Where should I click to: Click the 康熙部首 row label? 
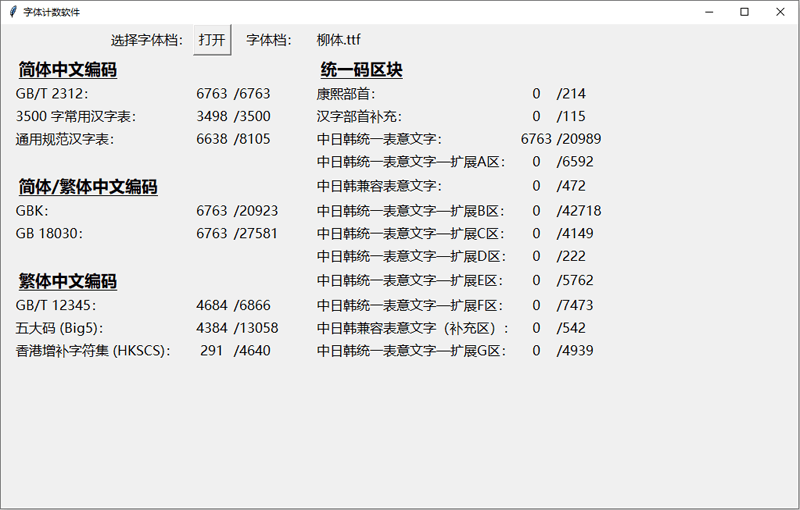(346, 93)
